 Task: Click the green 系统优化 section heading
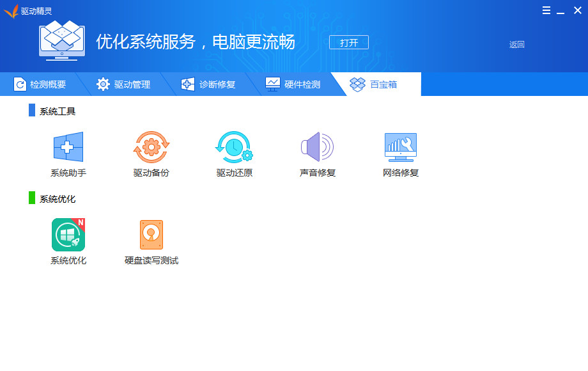coord(58,199)
